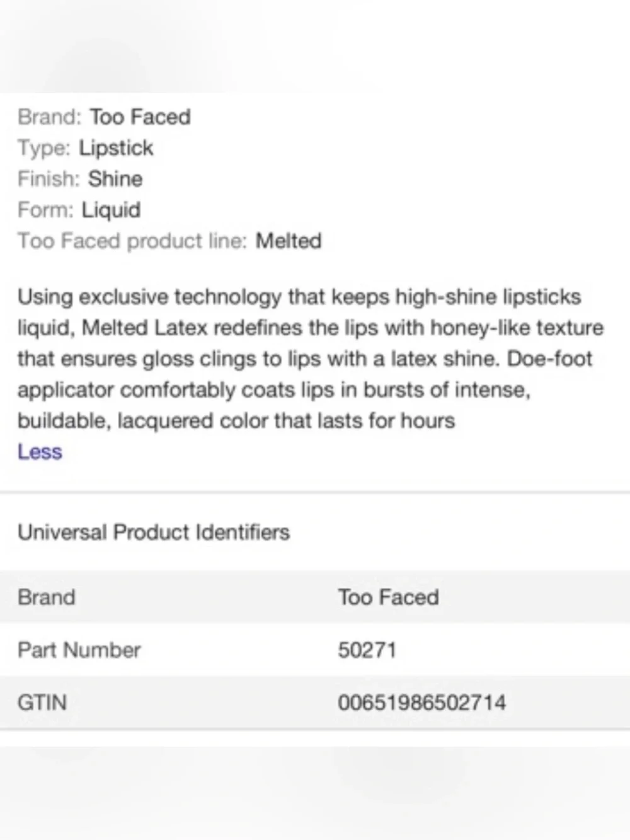630x840 pixels.
Task: Click the Finish label
Action: [x=49, y=179]
